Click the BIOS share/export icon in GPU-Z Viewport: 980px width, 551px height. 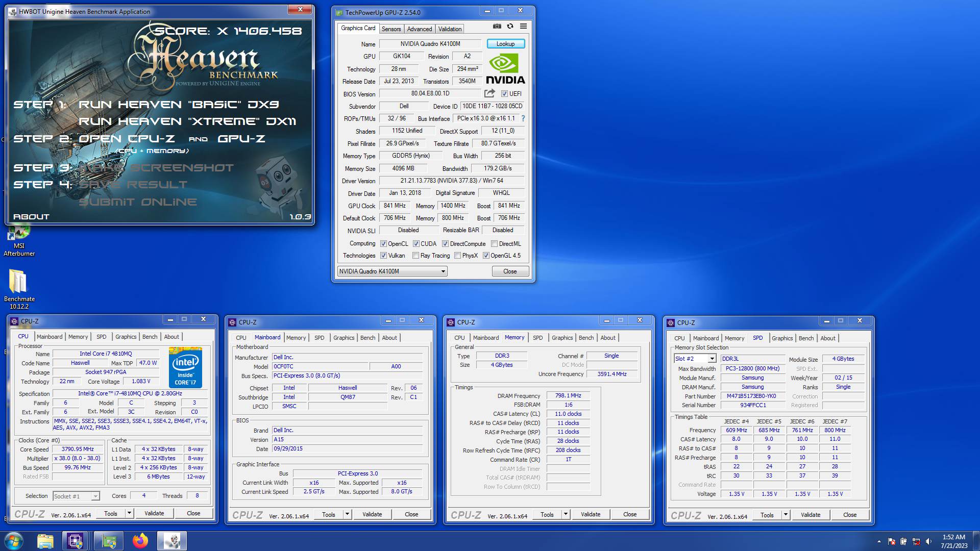(489, 93)
